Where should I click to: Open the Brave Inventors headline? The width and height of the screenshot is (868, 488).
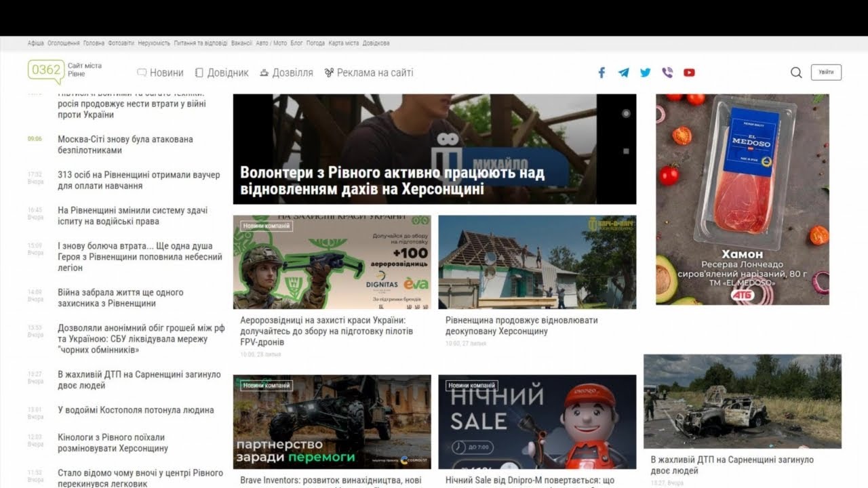coord(331,481)
